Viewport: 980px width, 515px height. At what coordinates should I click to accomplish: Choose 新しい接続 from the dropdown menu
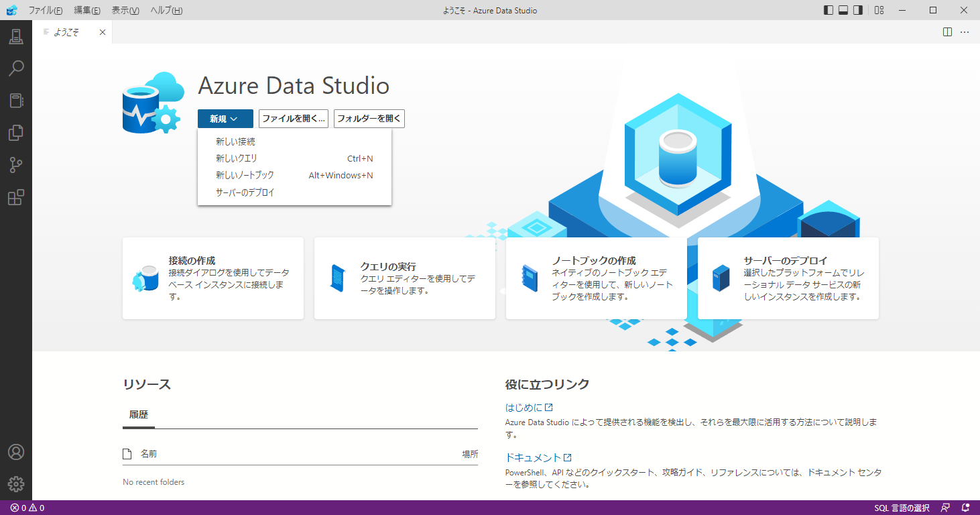(x=294, y=142)
